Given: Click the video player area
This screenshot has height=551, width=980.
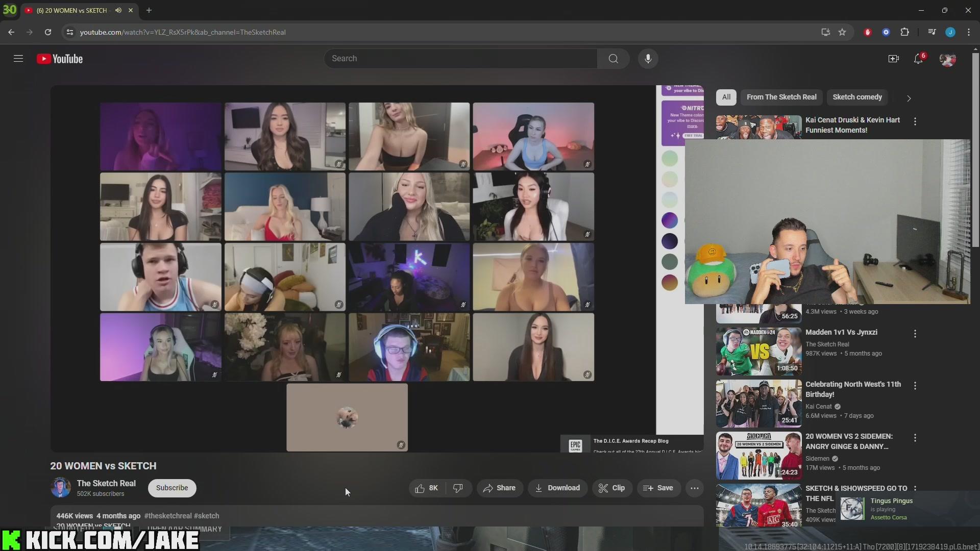Looking at the screenshot, I should point(377,268).
